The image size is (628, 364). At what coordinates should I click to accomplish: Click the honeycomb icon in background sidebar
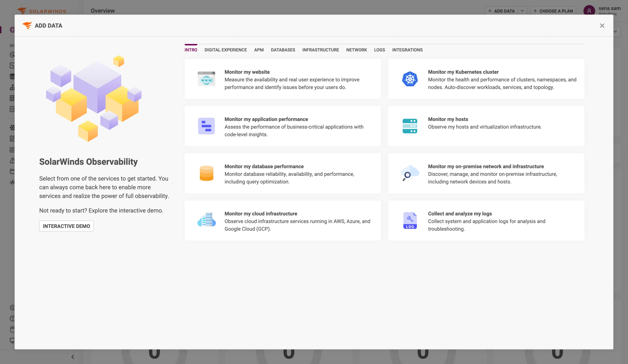(x=12, y=128)
